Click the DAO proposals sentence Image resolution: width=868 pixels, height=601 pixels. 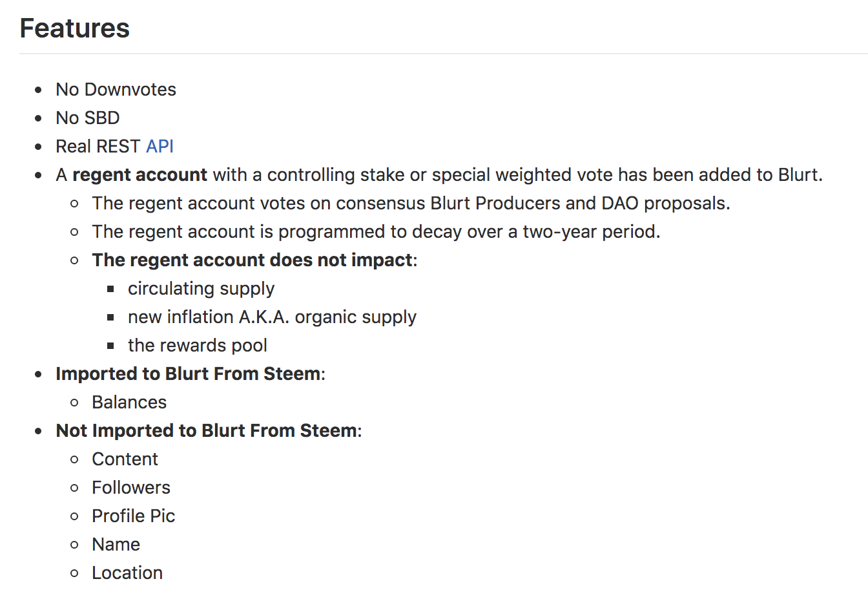411,203
